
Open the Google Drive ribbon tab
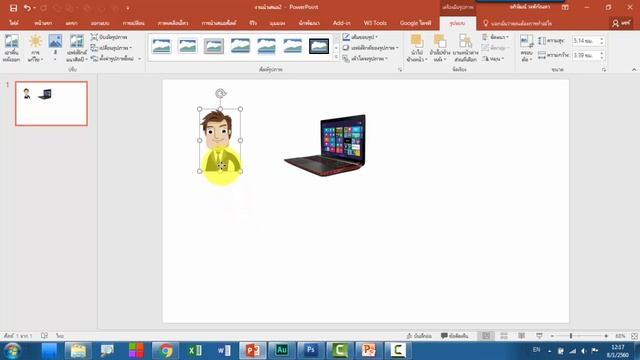[416, 23]
